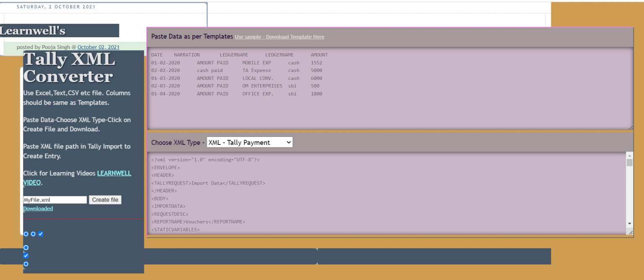Uncheck the lower checked checkbox in the sidebar
Image resolution: width=644 pixels, height=280 pixels.
pyautogui.click(x=26, y=256)
